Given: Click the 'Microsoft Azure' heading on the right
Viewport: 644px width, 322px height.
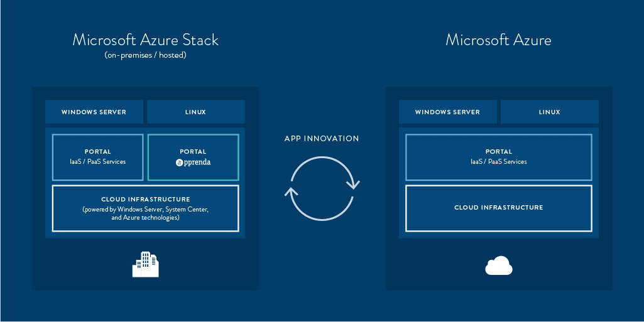Looking at the screenshot, I should coord(499,40).
